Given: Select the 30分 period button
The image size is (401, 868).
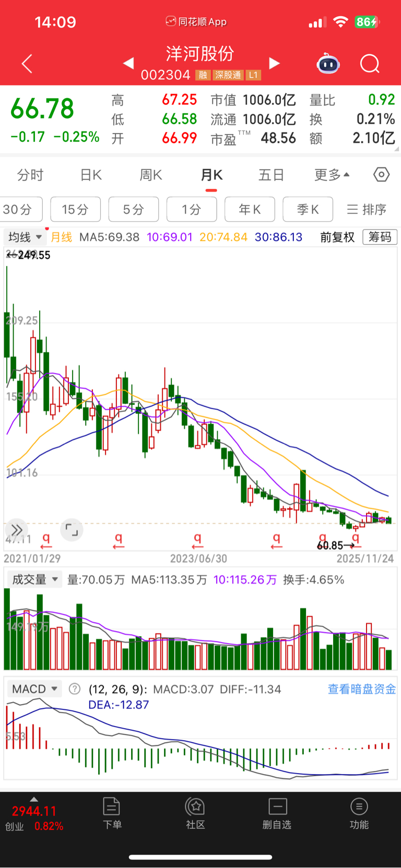Looking at the screenshot, I should click(x=20, y=209).
